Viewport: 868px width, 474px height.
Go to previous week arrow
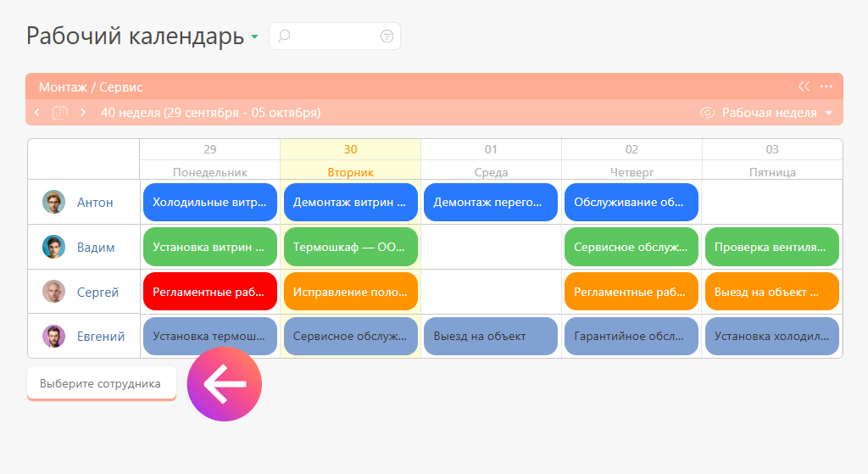[x=37, y=113]
